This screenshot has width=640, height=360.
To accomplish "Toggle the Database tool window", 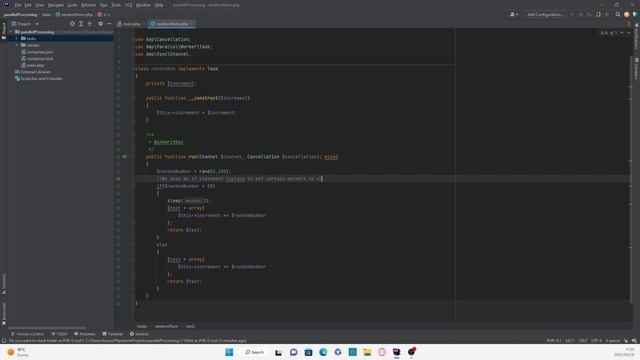I will pyautogui.click(x=636, y=68).
